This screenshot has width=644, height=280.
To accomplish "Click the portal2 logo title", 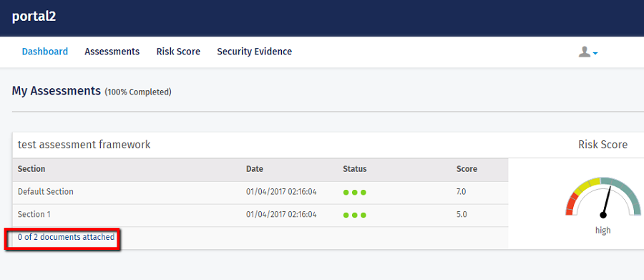I will point(34,16).
